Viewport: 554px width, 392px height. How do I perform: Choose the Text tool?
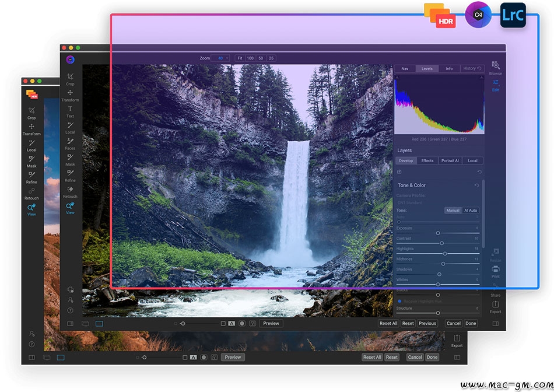70,111
